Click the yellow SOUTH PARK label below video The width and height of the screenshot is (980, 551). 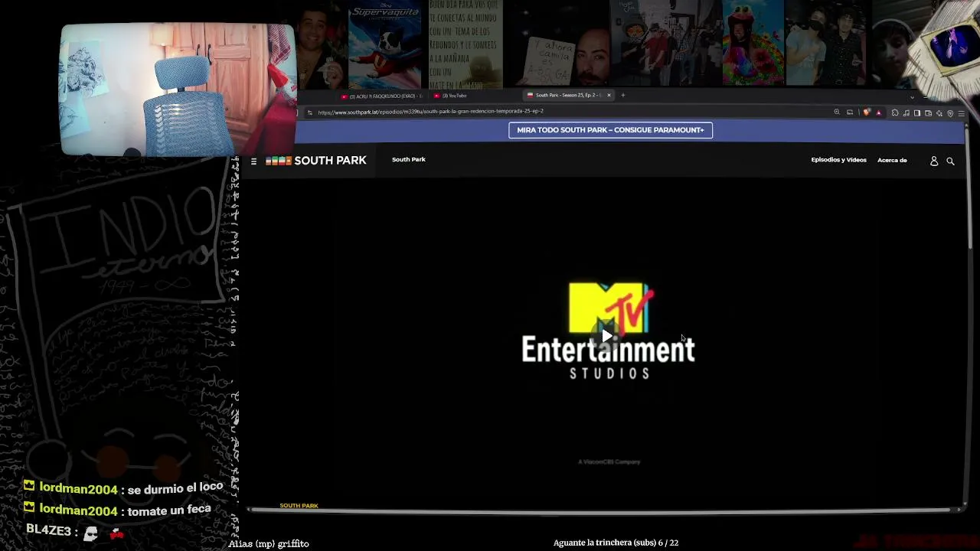coord(299,506)
